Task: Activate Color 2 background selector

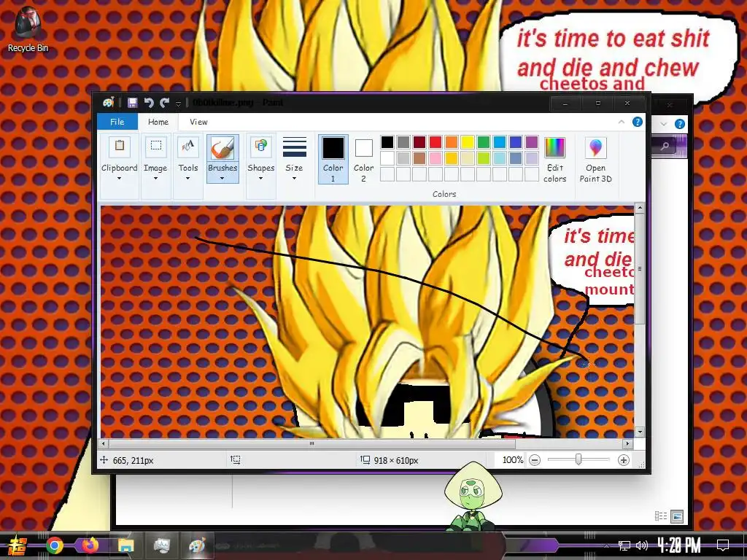Action: pos(363,159)
